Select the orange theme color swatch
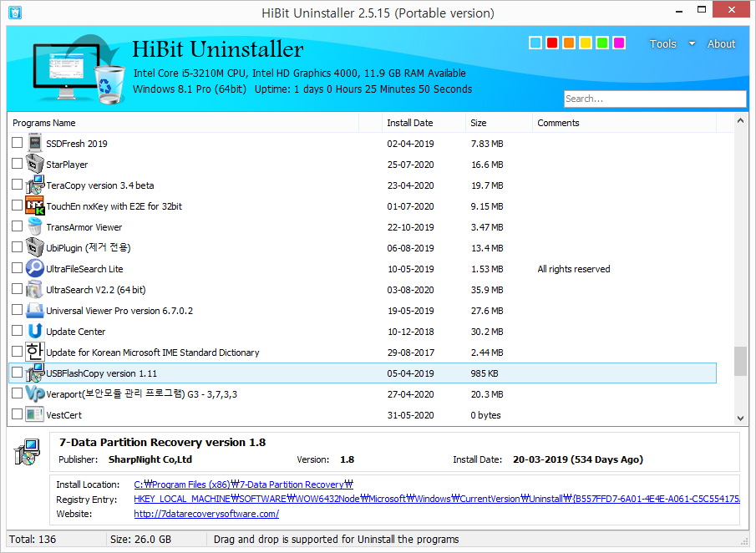Viewport: 756px width, 553px height. coord(569,43)
